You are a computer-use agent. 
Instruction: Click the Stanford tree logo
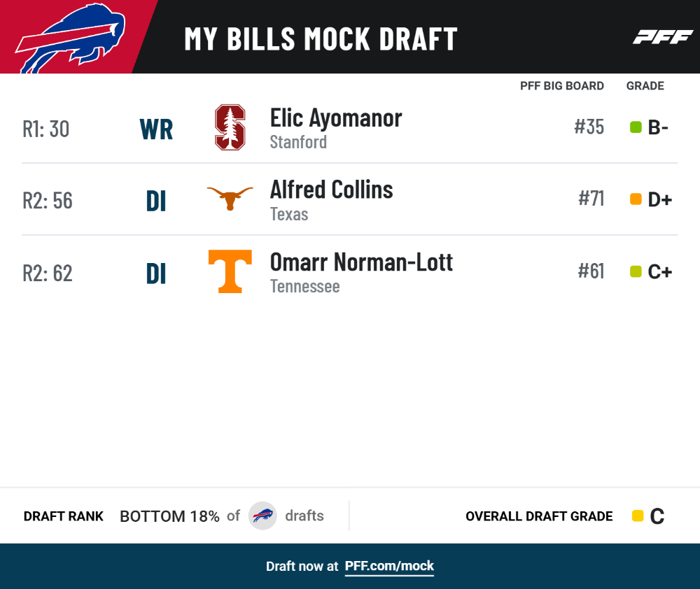[x=230, y=127]
